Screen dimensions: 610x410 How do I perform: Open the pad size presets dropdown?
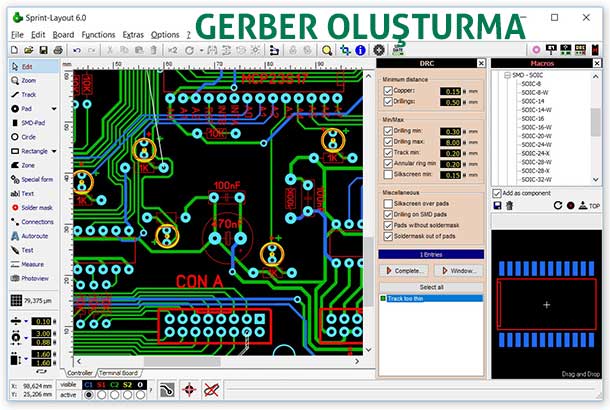click(26, 338)
